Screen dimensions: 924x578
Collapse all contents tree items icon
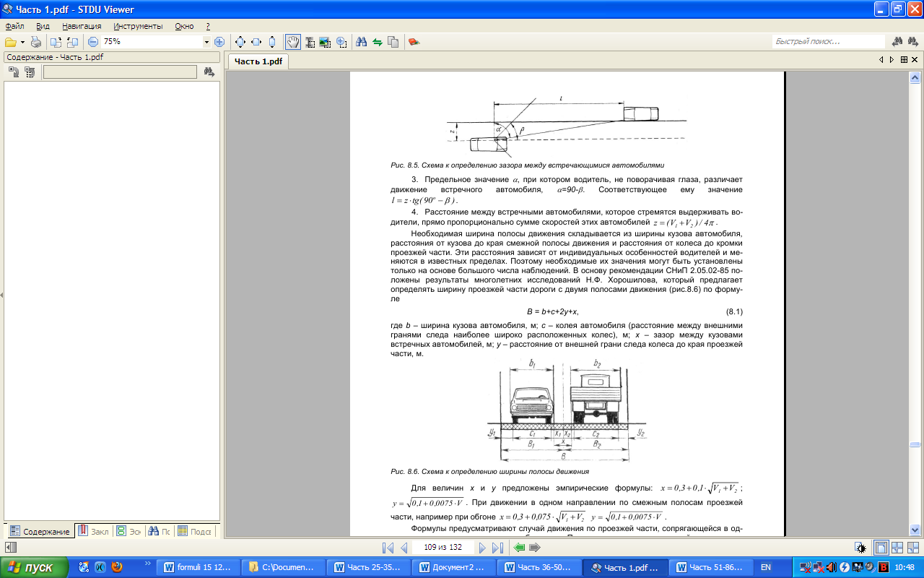tap(29, 72)
